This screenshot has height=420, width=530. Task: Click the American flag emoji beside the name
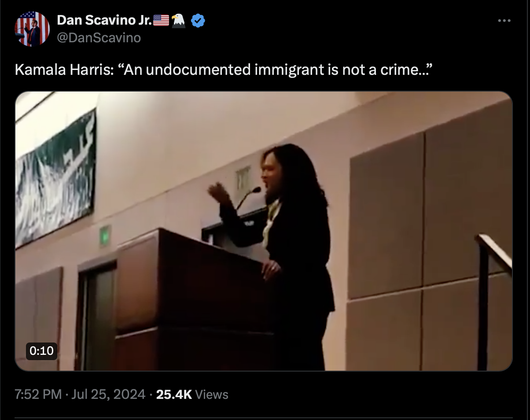(161, 20)
